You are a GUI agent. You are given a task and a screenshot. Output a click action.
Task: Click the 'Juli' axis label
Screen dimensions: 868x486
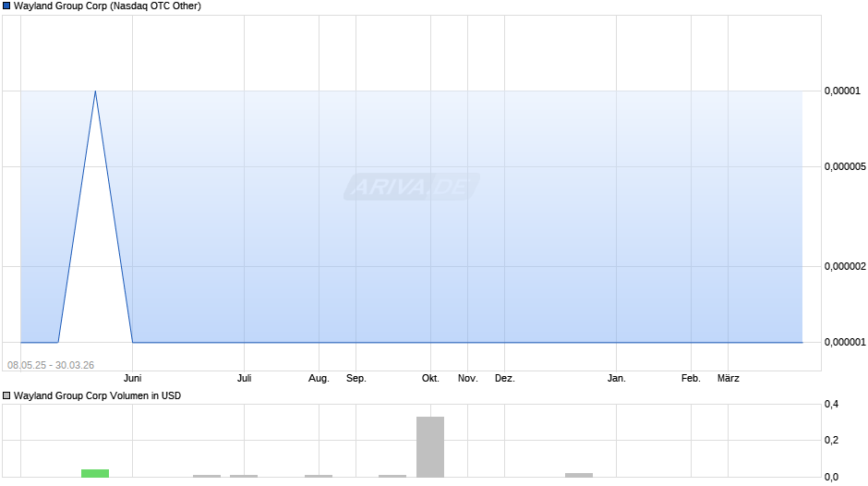pyautogui.click(x=244, y=378)
